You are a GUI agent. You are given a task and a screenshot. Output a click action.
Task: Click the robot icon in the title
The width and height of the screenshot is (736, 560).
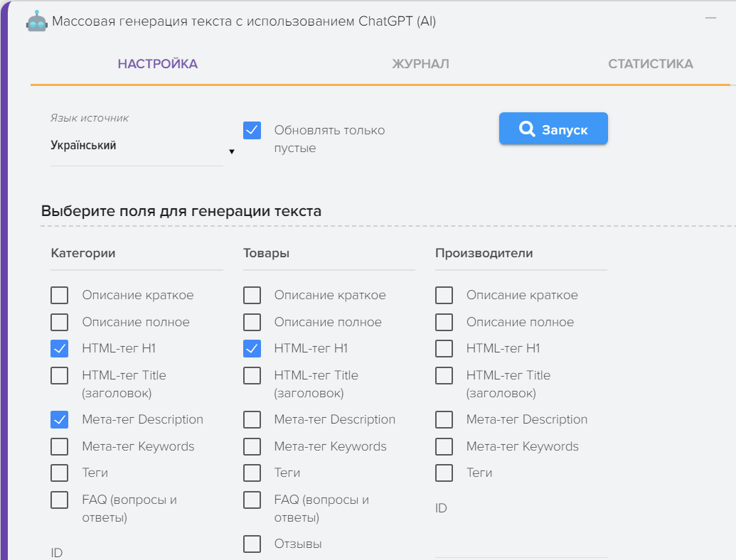point(37,22)
